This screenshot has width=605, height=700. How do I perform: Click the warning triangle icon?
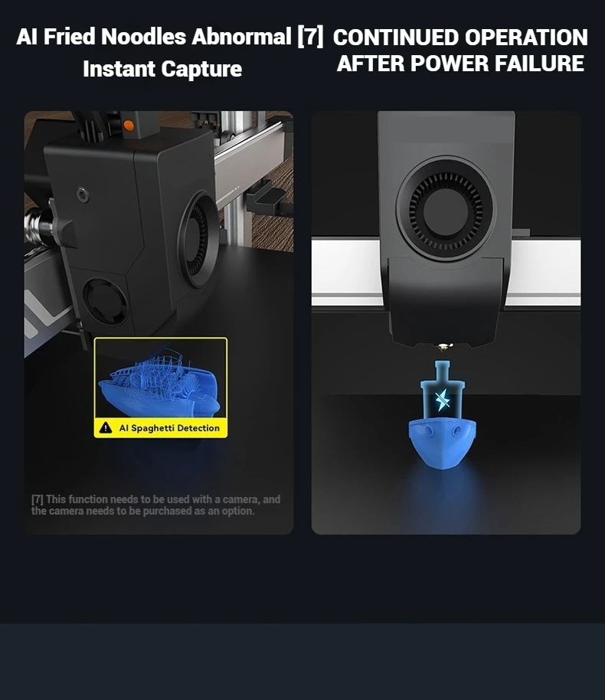106,427
